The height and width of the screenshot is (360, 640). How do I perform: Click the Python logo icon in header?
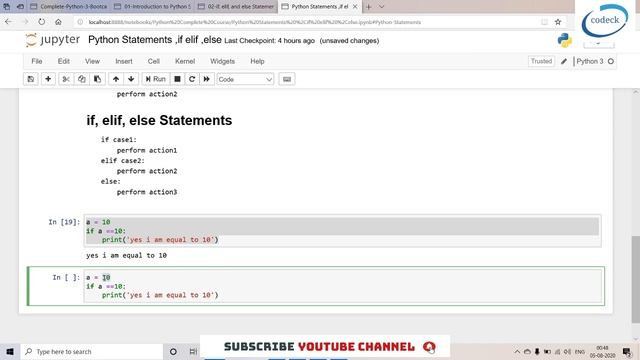[x=564, y=40]
